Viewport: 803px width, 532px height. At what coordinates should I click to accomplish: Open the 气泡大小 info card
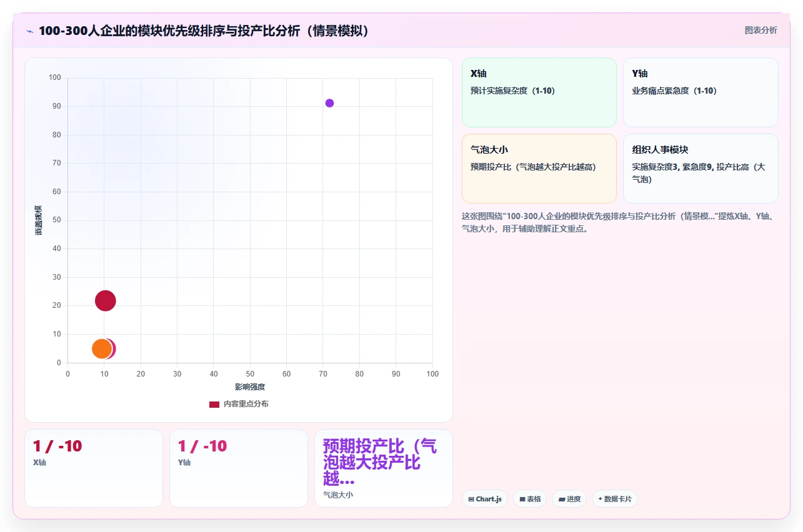click(x=539, y=168)
